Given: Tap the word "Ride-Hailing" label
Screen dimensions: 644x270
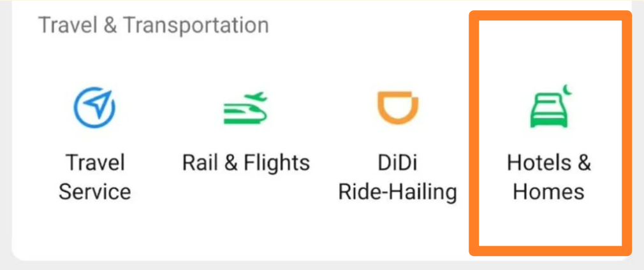Looking at the screenshot, I should click(397, 191).
